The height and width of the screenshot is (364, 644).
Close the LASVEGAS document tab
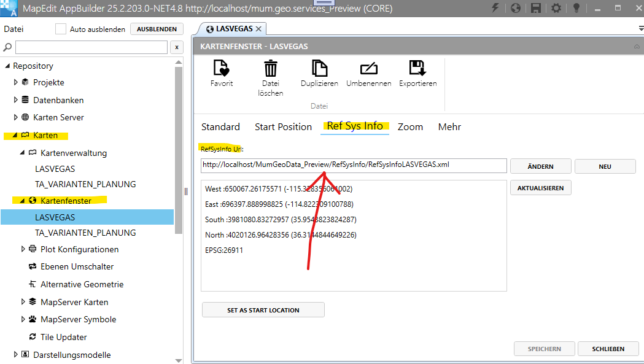258,29
